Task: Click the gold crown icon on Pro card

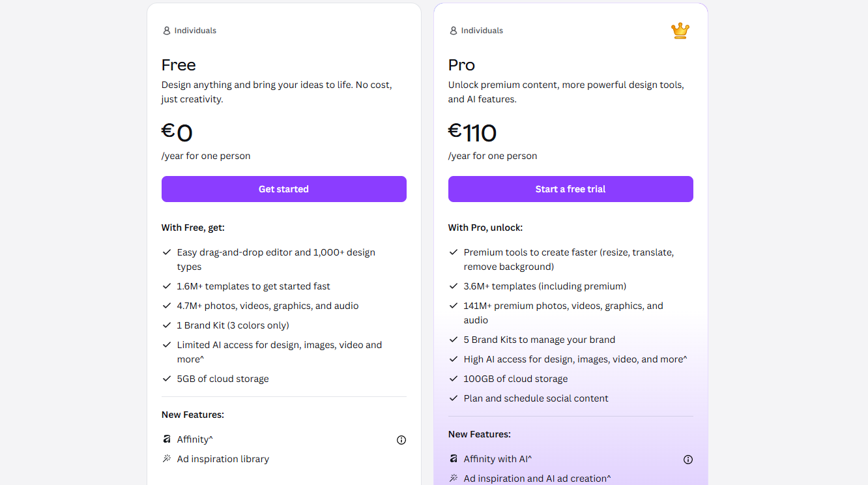Action: 680,31
